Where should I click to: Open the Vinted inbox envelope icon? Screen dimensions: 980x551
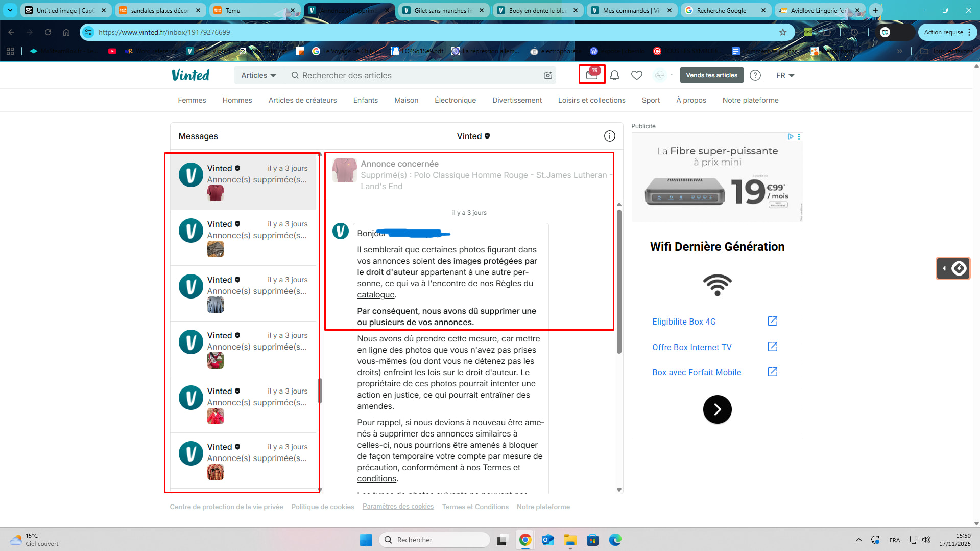592,75
